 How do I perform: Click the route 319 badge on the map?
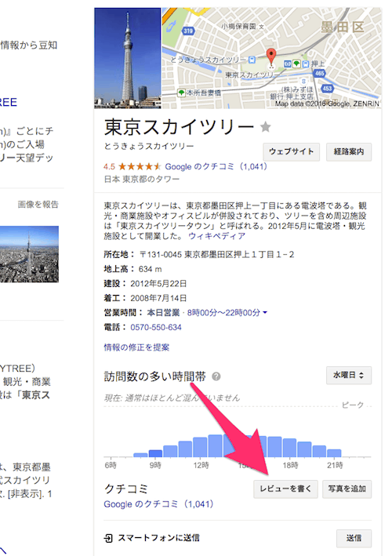click(188, 31)
